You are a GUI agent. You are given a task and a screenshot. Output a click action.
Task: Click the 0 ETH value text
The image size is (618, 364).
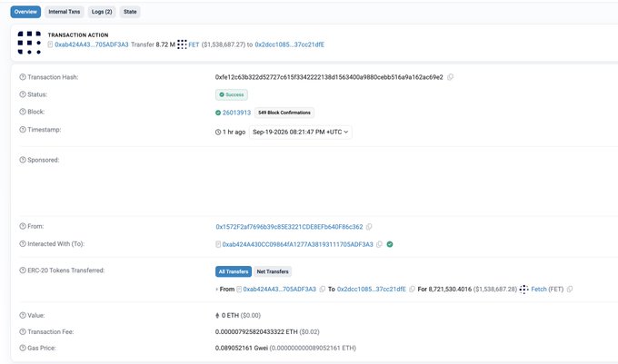coord(230,316)
